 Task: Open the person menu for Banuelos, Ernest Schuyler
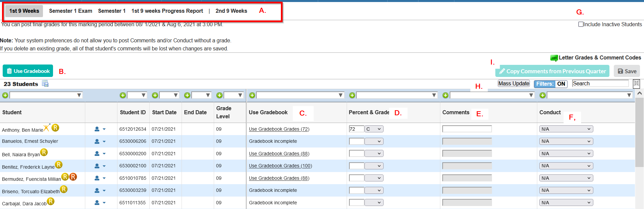pos(100,141)
